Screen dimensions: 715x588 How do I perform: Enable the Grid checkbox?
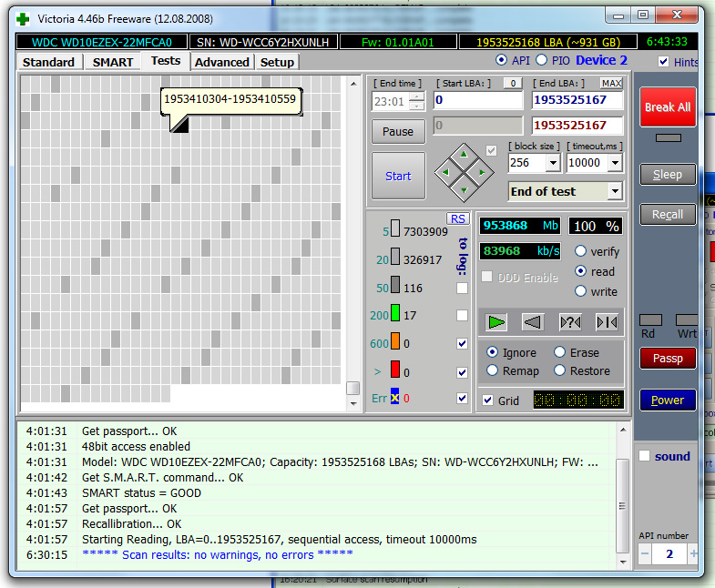(x=489, y=400)
